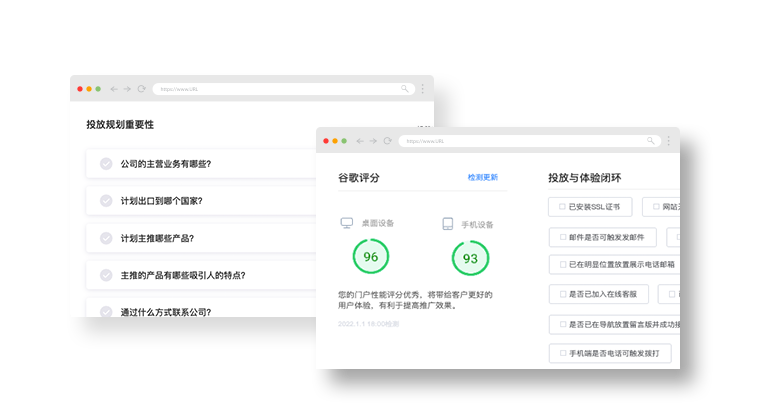Open the three-dot menu of back window
Screen dimensions: 779x420
(423, 89)
